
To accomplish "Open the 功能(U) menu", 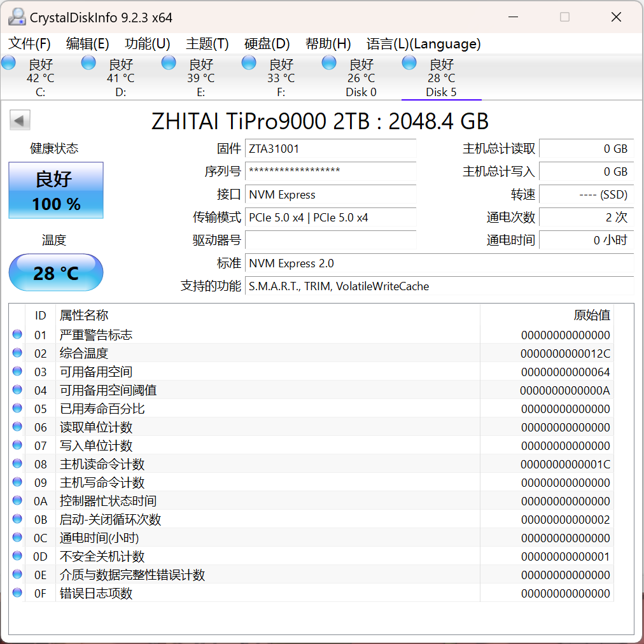I will tap(147, 43).
